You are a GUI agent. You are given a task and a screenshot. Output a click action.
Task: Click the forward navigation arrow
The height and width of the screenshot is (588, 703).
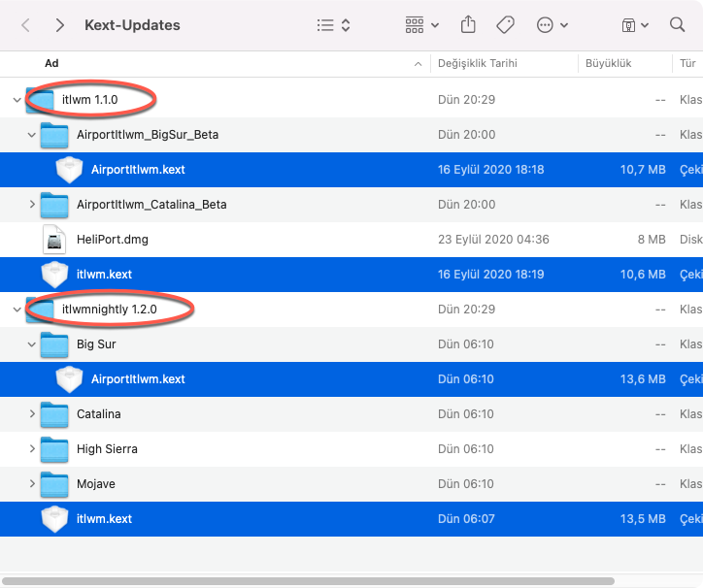[60, 25]
